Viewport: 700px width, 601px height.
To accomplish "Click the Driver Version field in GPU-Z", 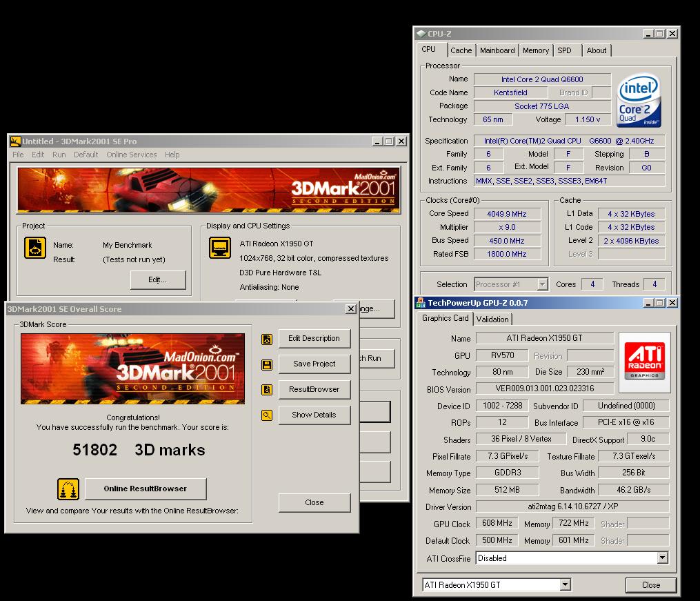I will [x=573, y=506].
